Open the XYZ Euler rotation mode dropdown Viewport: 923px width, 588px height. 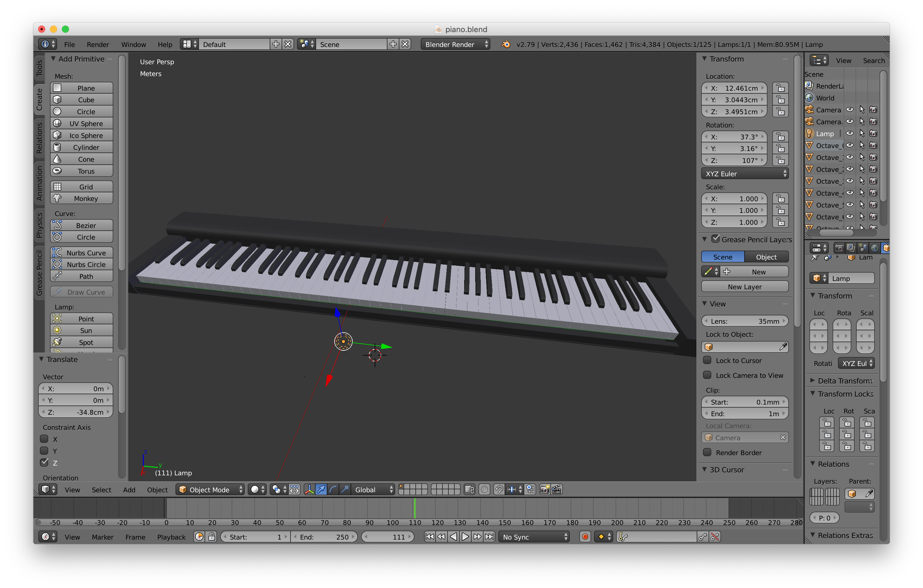coord(744,174)
